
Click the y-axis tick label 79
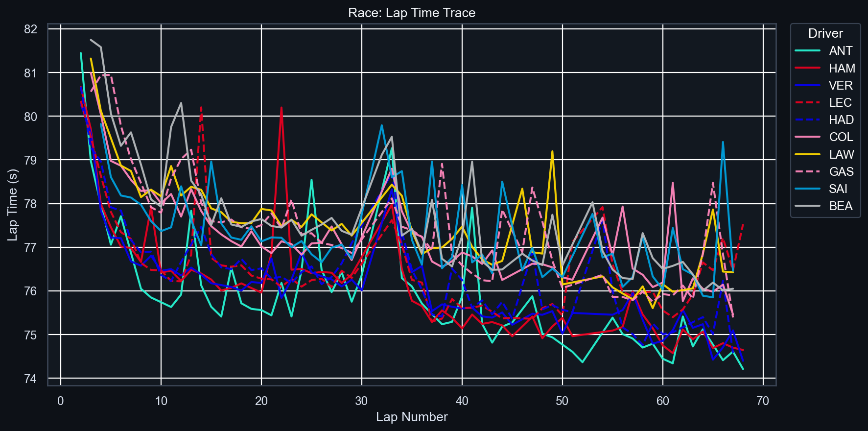(x=30, y=160)
